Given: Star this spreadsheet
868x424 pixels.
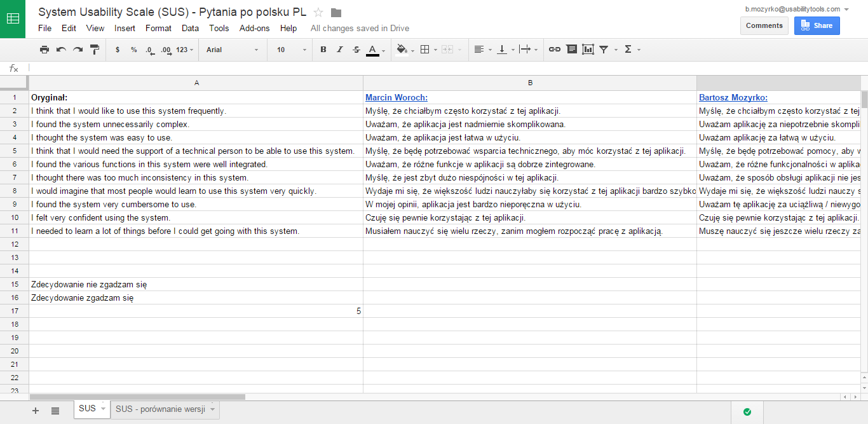Looking at the screenshot, I should [x=318, y=13].
